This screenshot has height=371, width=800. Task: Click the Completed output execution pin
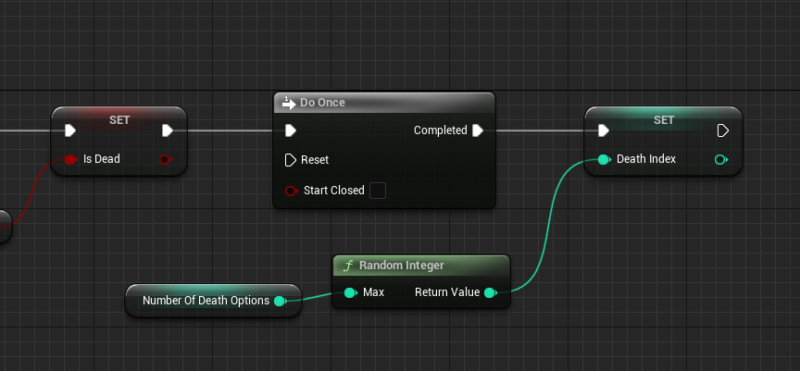click(478, 131)
